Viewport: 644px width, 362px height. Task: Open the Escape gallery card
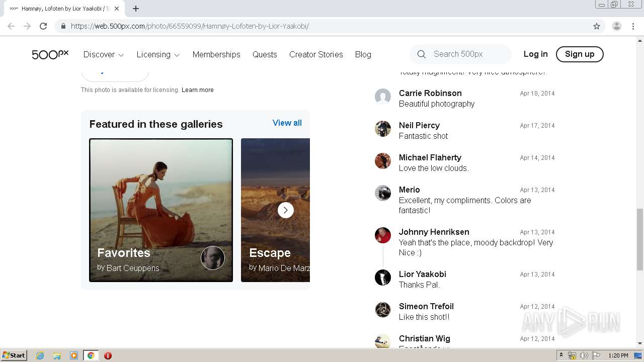275,210
